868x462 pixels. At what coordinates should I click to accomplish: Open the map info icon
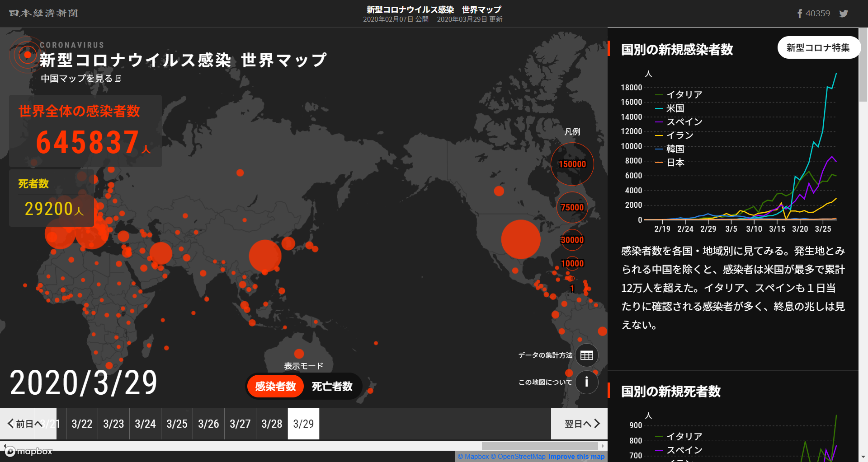point(587,382)
